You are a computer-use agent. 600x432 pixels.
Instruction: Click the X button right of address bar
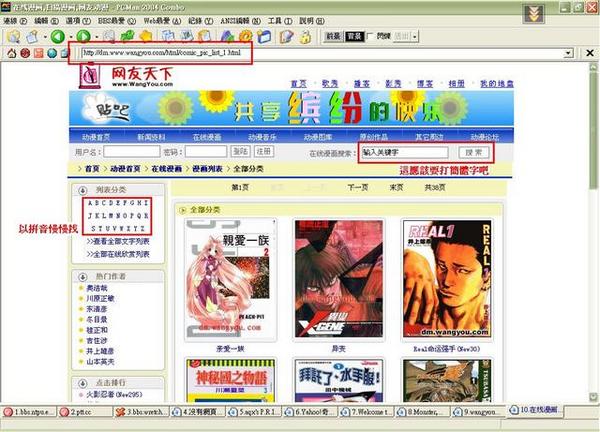(x=590, y=53)
